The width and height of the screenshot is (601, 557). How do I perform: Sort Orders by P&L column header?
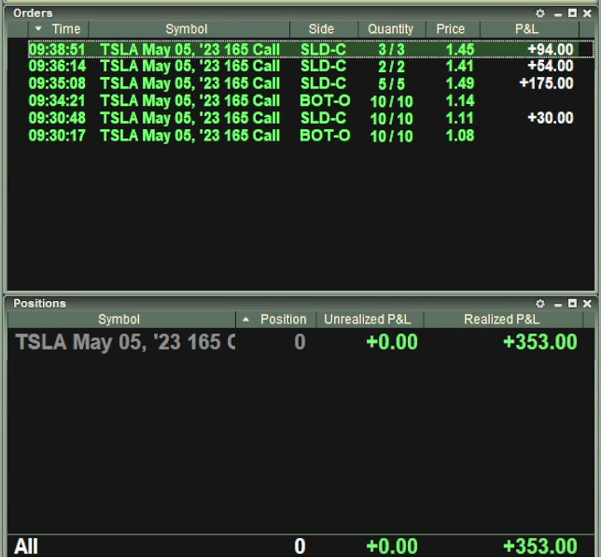click(529, 29)
